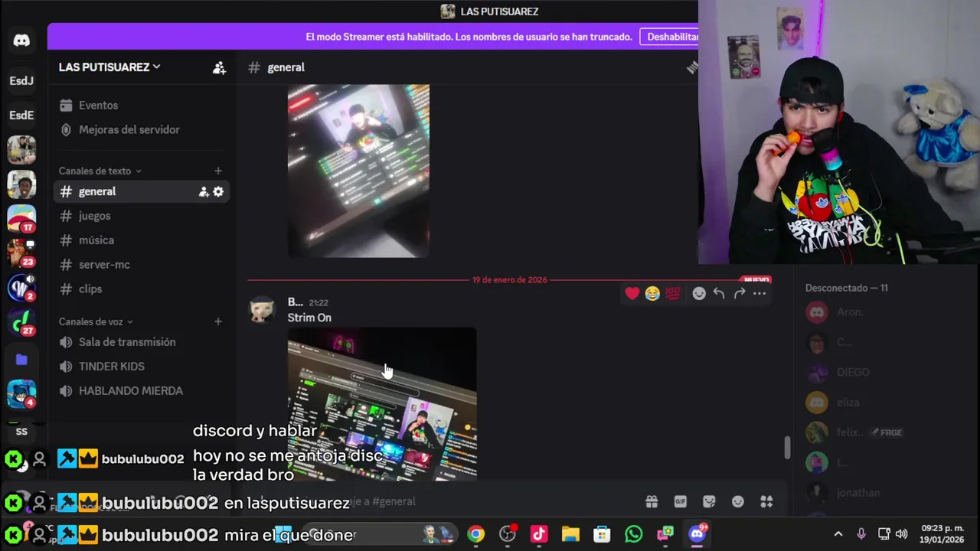Screen dimensions: 980x551
Task: Open the EsdE server
Action: coord(21,115)
